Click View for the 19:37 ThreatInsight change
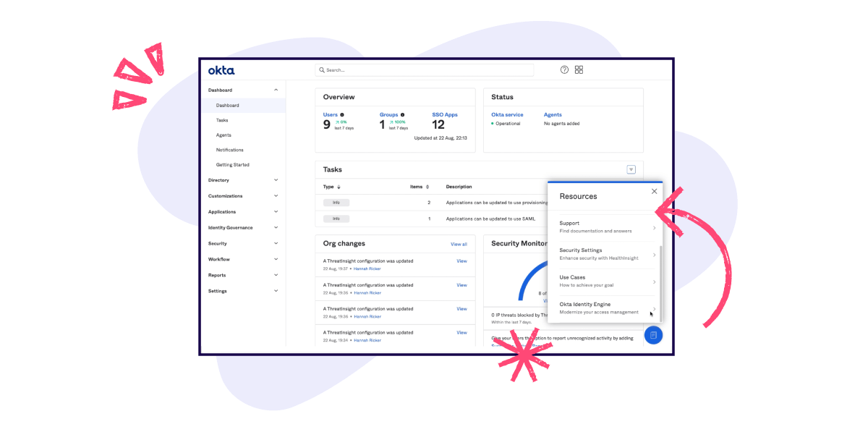The height and width of the screenshot is (440, 868). click(461, 261)
